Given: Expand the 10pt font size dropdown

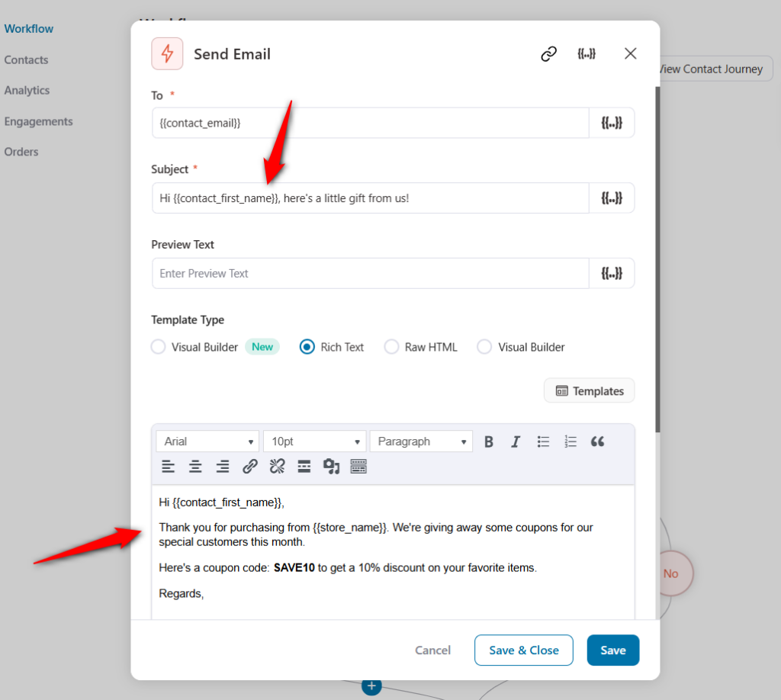Looking at the screenshot, I should click(314, 442).
